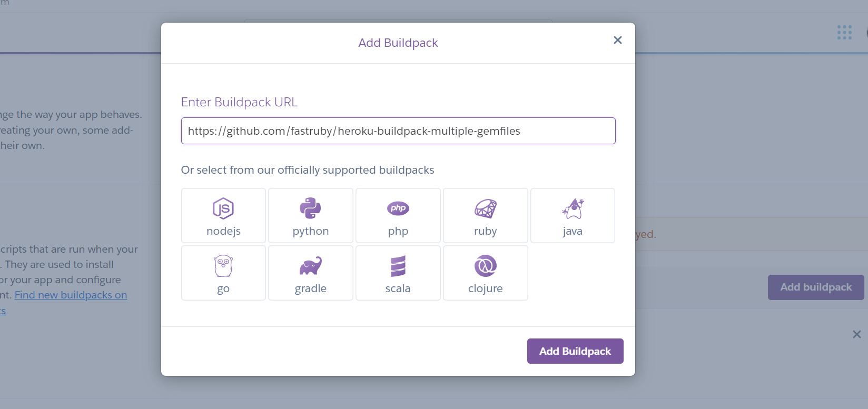Click the Add Buildpack confirmation button
The height and width of the screenshot is (409, 868).
575,351
